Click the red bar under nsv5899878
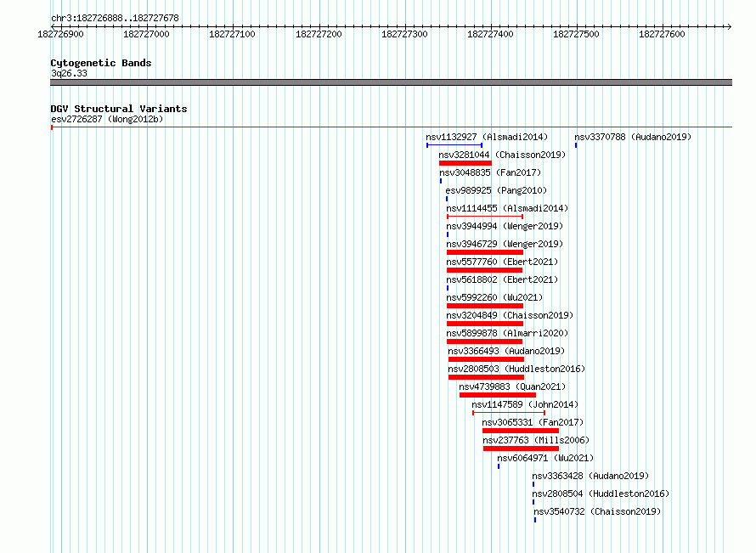 [x=484, y=341]
